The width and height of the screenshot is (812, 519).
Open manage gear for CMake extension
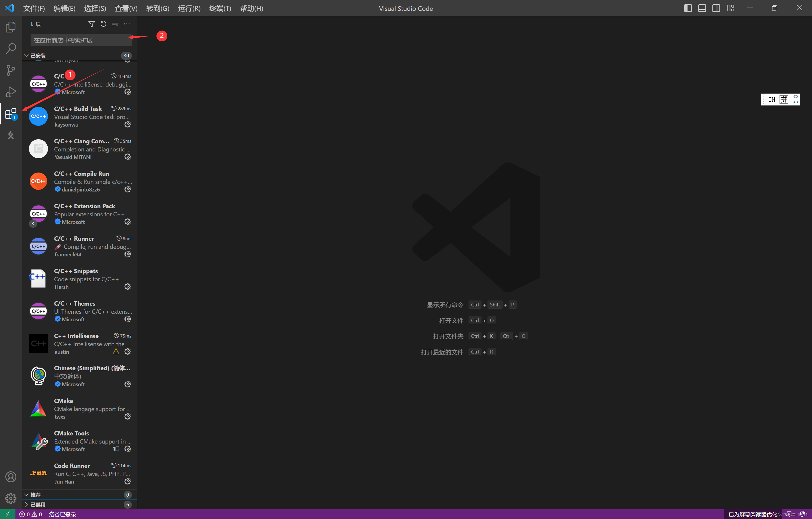pyautogui.click(x=127, y=416)
